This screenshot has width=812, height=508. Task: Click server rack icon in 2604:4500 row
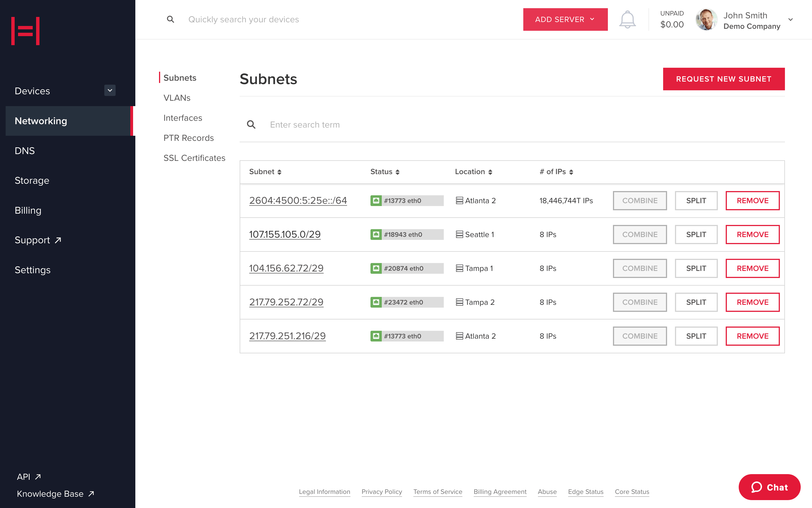[x=459, y=201]
